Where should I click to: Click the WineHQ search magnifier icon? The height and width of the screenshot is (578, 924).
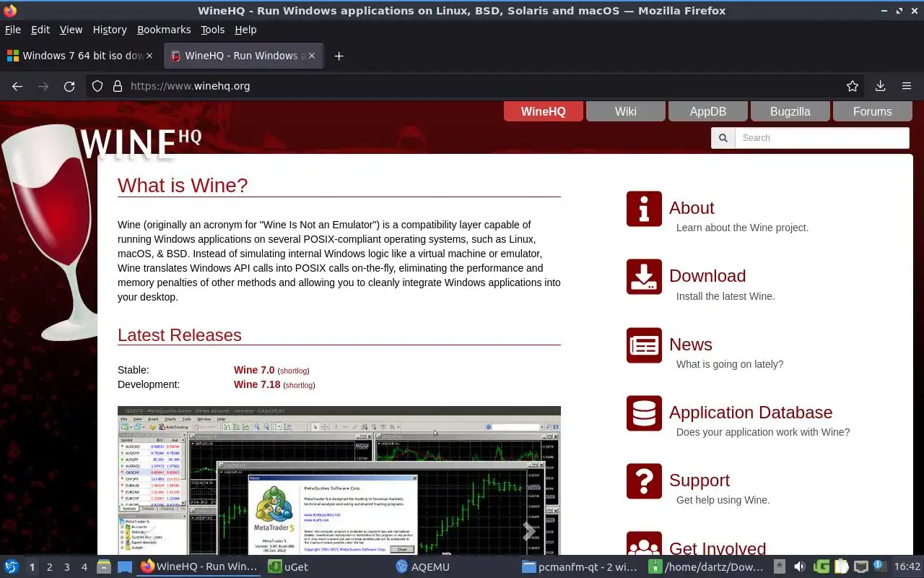point(723,138)
